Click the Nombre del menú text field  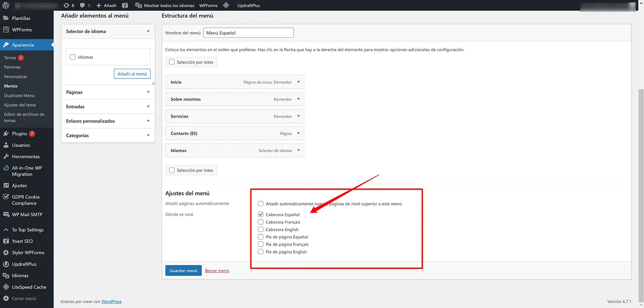(248, 33)
